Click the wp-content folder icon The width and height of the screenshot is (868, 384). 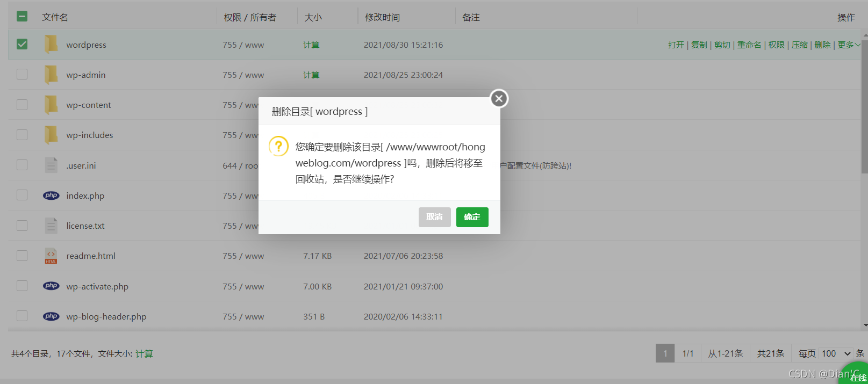pos(51,105)
